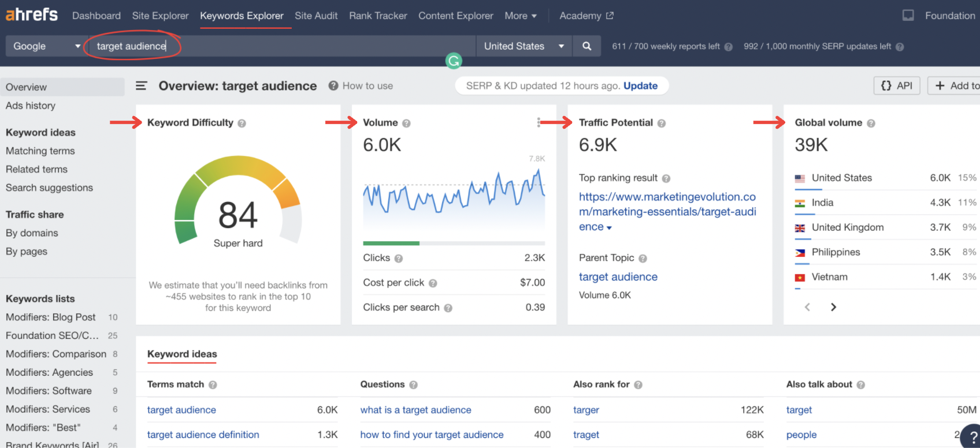Click help icon next to Keyword Difficulty

(x=242, y=124)
